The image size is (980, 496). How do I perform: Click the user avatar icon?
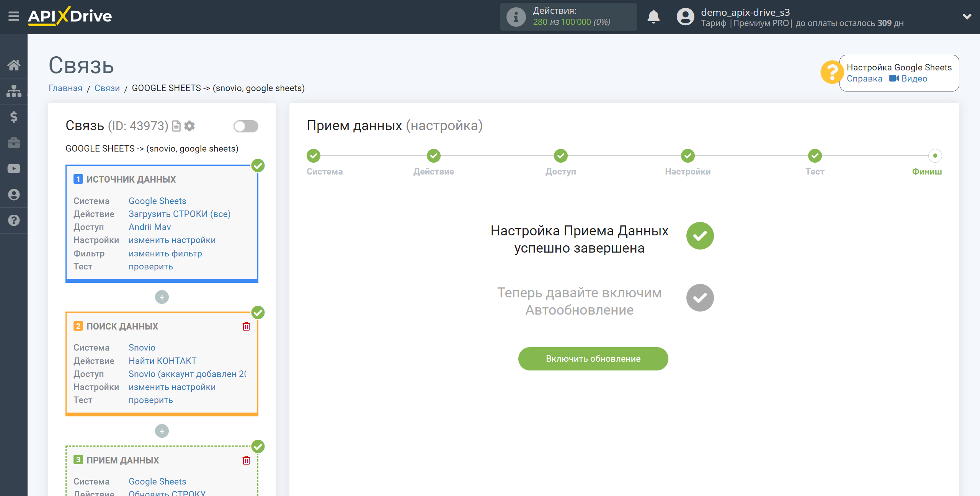click(x=685, y=17)
